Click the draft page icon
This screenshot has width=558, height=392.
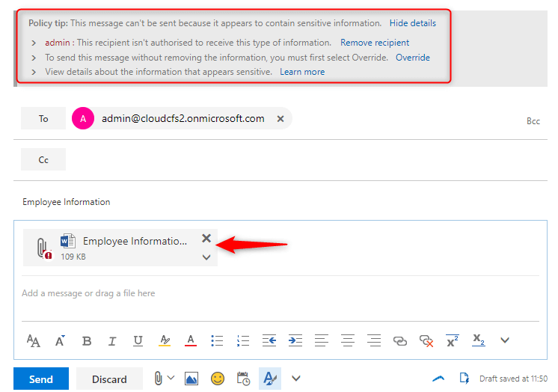click(x=464, y=378)
